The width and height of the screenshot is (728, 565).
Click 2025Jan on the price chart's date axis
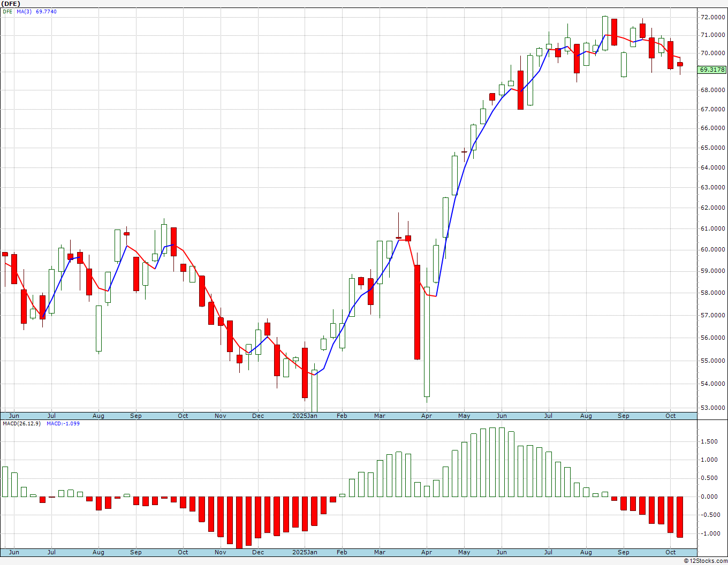click(305, 416)
